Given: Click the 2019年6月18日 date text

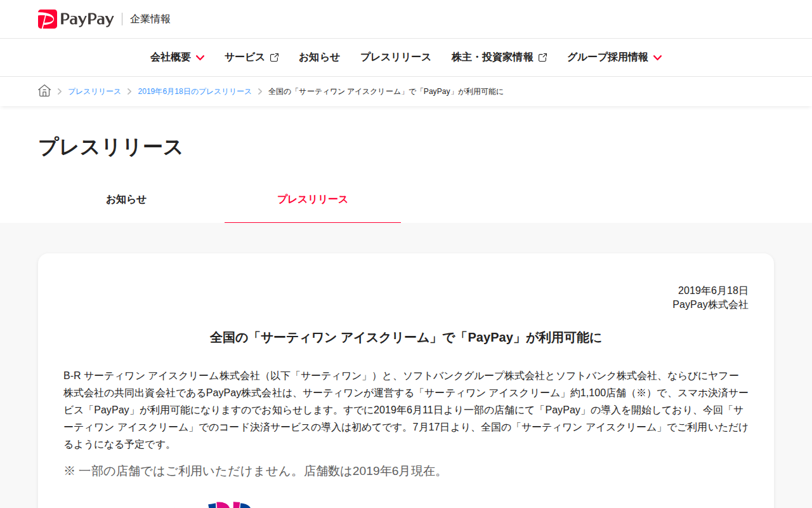Looking at the screenshot, I should (713, 291).
